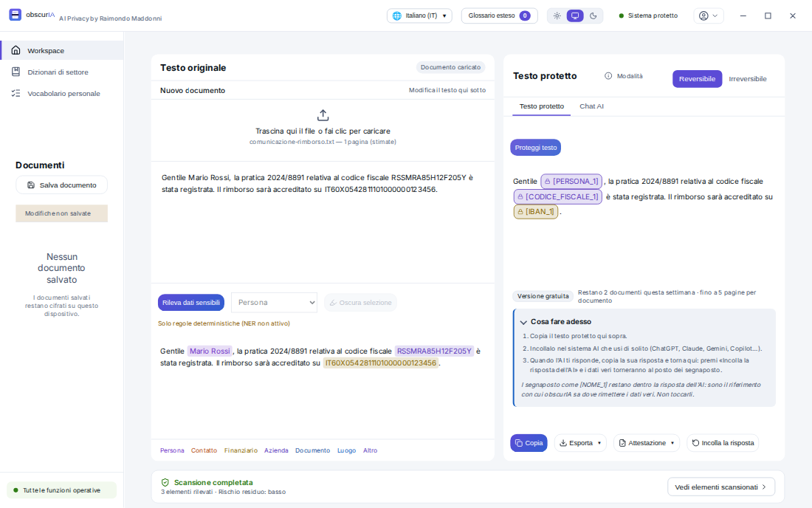The height and width of the screenshot is (508, 812).
Task: Click the Sistema protetto status indicator
Action: pos(648,16)
